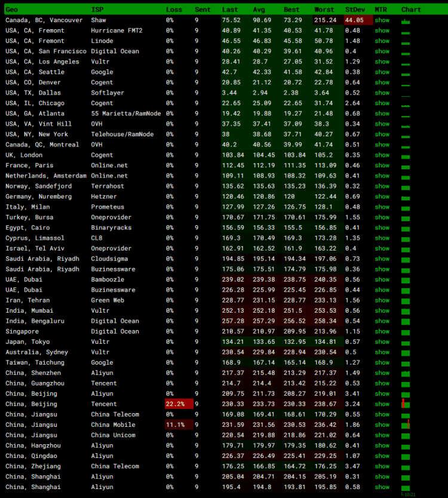Screen dimensions: 448x498
Task: Click the Geo column header
Action: [12, 10]
